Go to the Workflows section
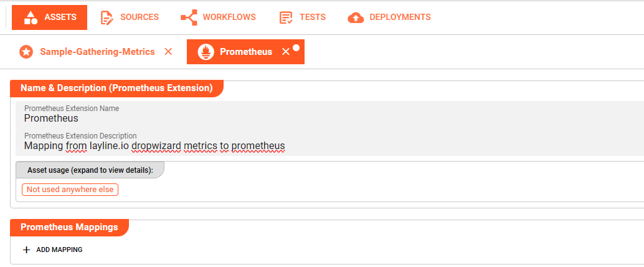 point(229,17)
